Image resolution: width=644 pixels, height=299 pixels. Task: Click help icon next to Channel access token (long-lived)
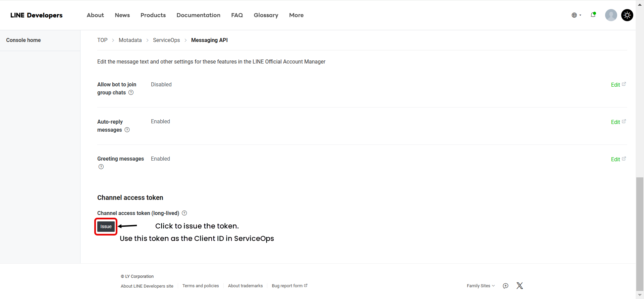click(184, 213)
